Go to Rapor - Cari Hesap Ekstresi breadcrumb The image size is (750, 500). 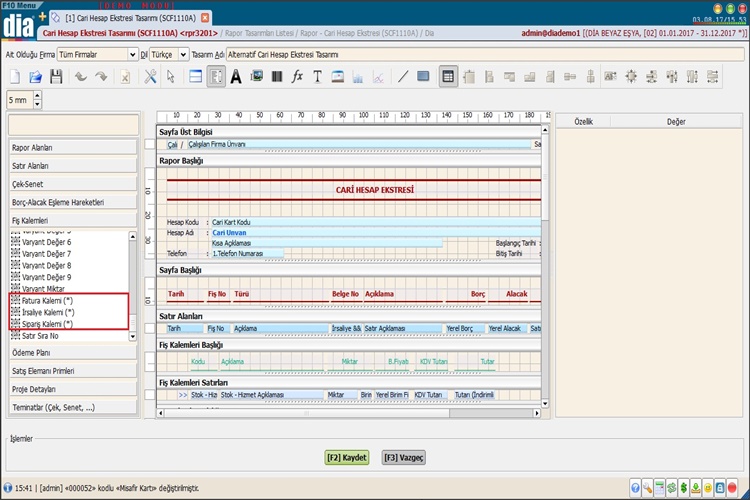coord(359,33)
